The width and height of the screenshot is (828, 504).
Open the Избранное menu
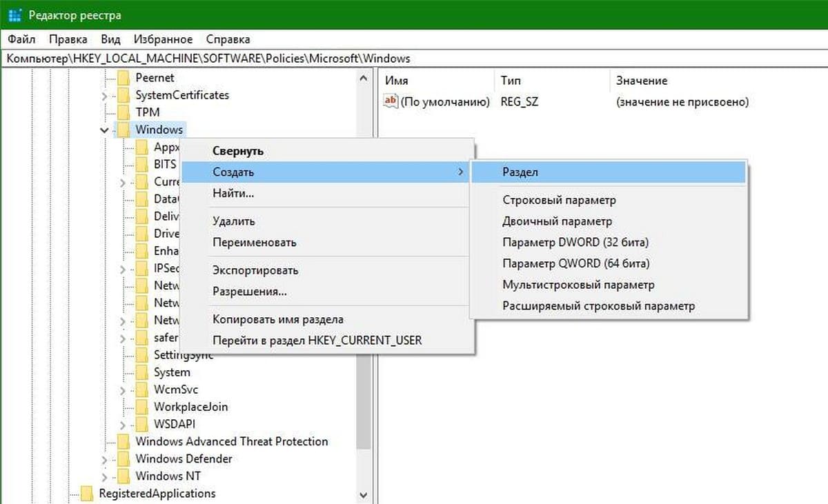[163, 39]
